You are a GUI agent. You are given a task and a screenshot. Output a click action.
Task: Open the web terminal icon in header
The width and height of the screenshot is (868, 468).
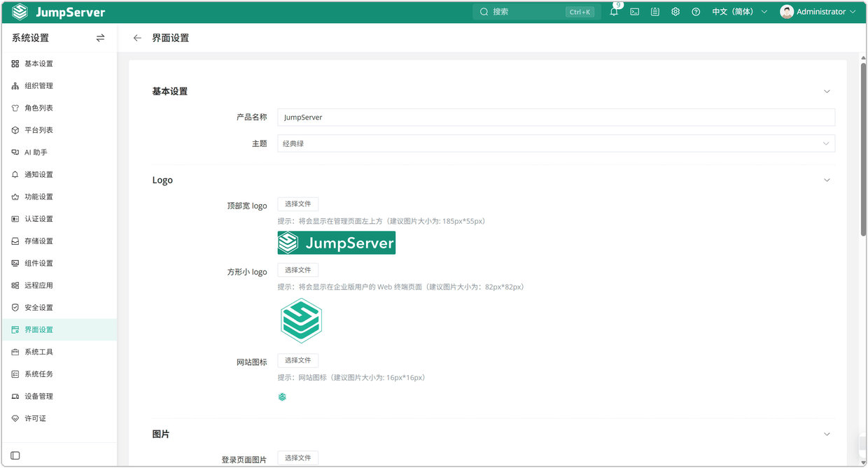coord(635,12)
